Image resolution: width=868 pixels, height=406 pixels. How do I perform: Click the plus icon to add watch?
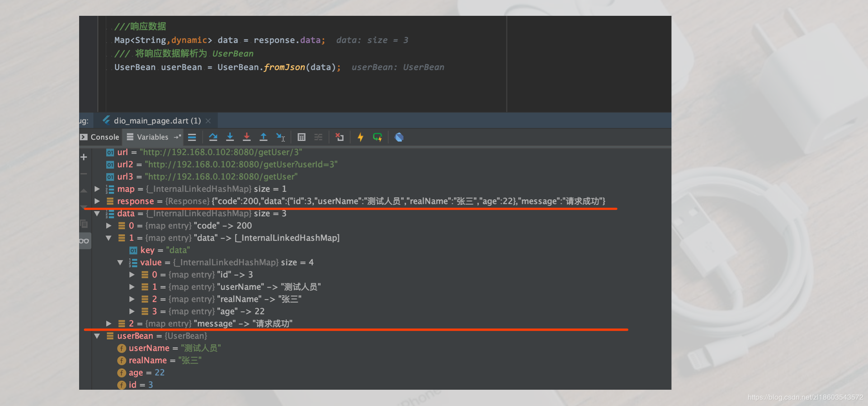[84, 157]
